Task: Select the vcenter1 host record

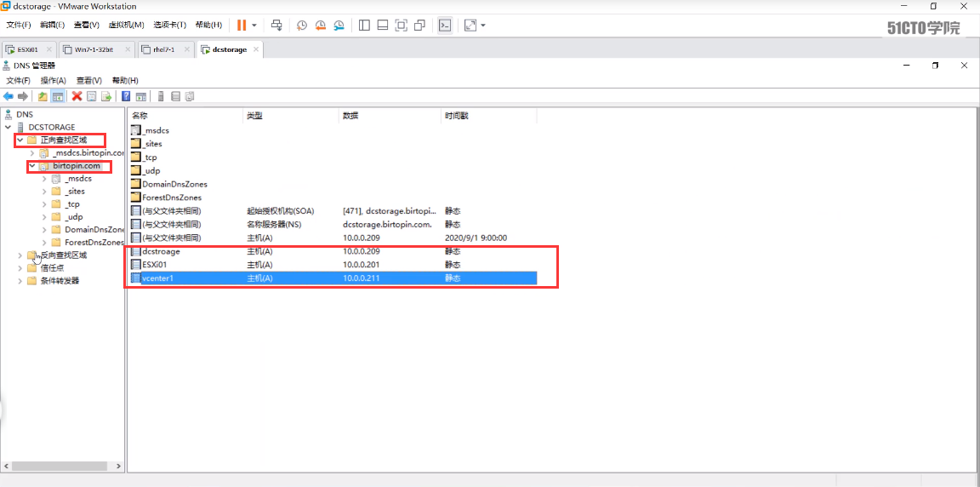Action: point(333,278)
